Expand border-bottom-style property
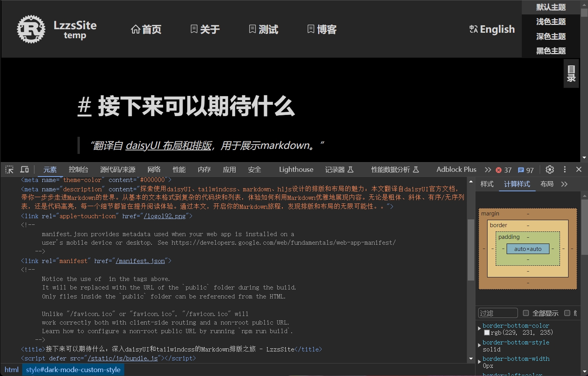Screen dimensions: 588x376 coord(479,345)
